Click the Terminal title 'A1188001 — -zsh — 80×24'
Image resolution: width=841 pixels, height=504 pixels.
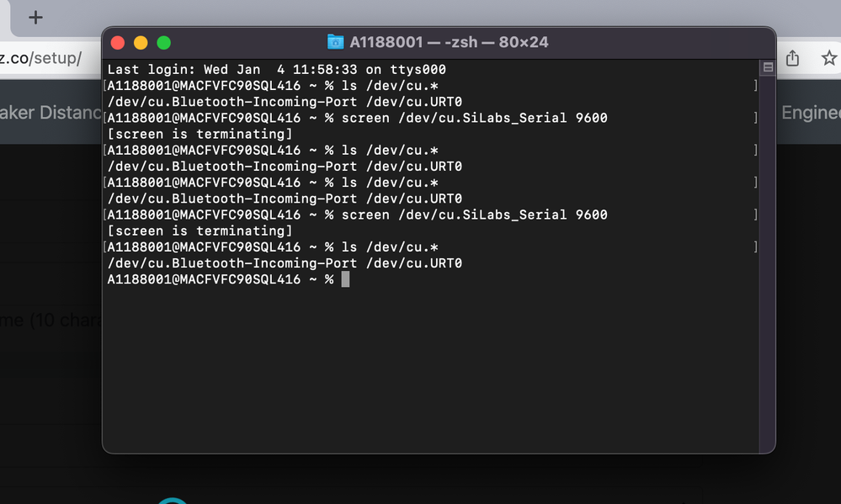(x=449, y=42)
